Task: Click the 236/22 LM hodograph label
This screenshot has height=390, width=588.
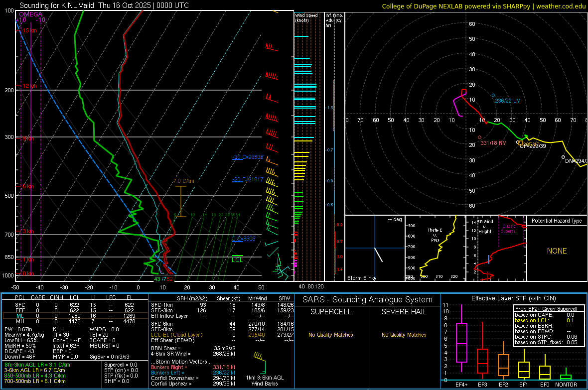Action: click(508, 101)
